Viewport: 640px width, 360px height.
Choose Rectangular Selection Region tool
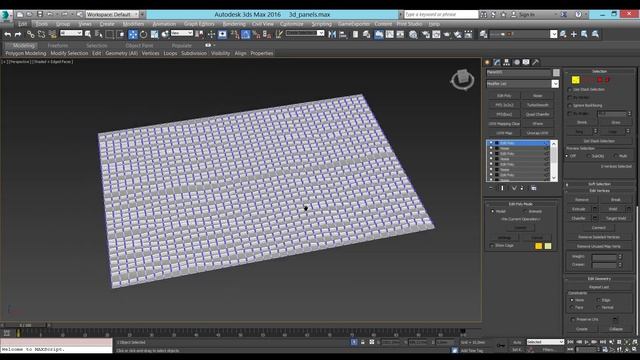pos(110,35)
